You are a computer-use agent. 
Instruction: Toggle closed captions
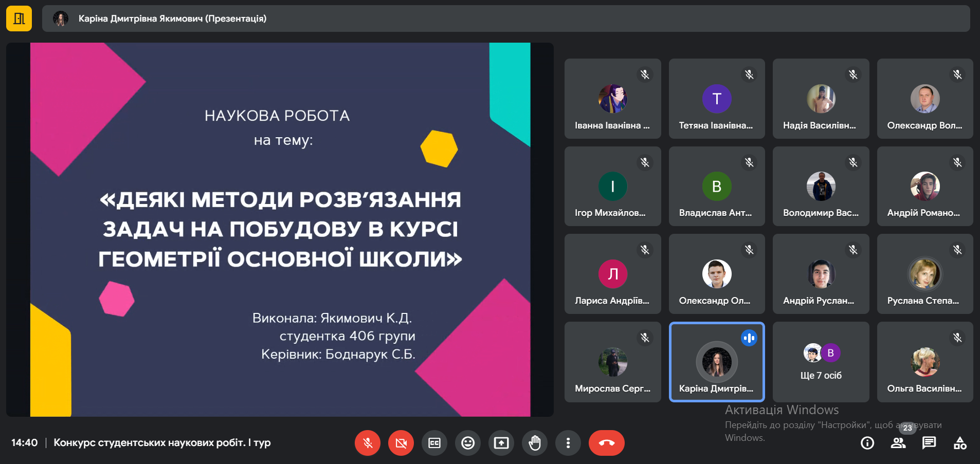tap(434, 443)
